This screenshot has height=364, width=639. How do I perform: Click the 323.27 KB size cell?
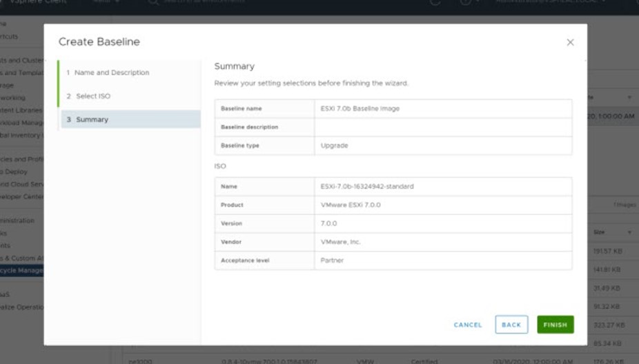coord(609,325)
